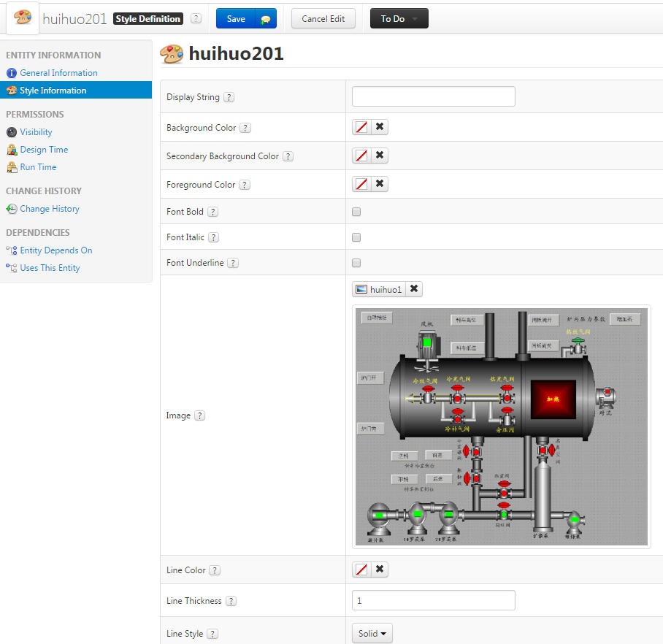Open the Line Style Solid dropdown

pyautogui.click(x=372, y=634)
